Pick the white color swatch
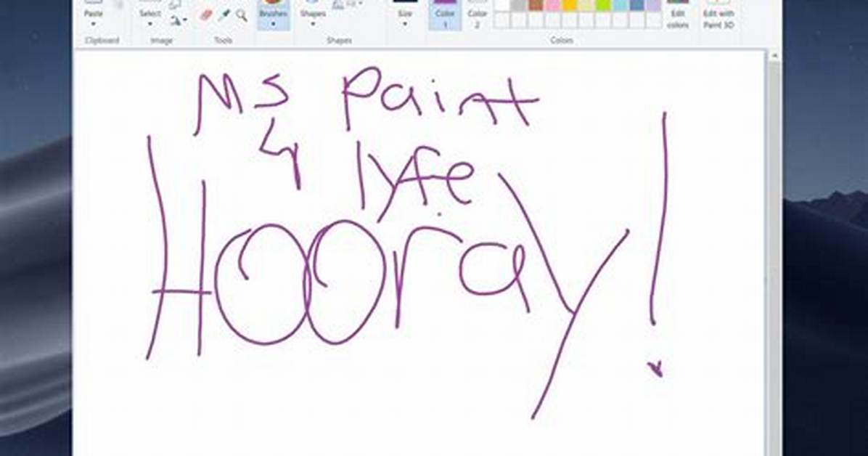The width and height of the screenshot is (868, 456). 501,5
